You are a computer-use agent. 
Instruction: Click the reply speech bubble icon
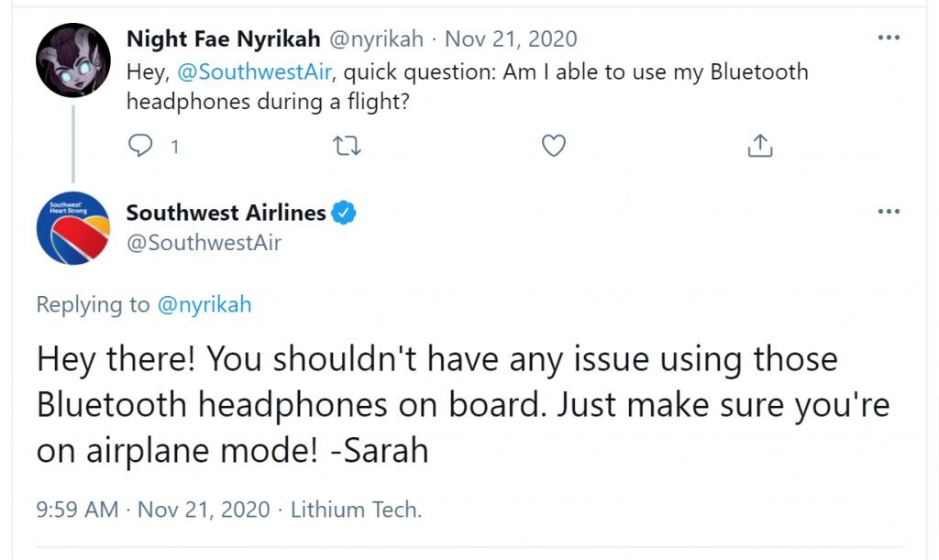pos(140,146)
